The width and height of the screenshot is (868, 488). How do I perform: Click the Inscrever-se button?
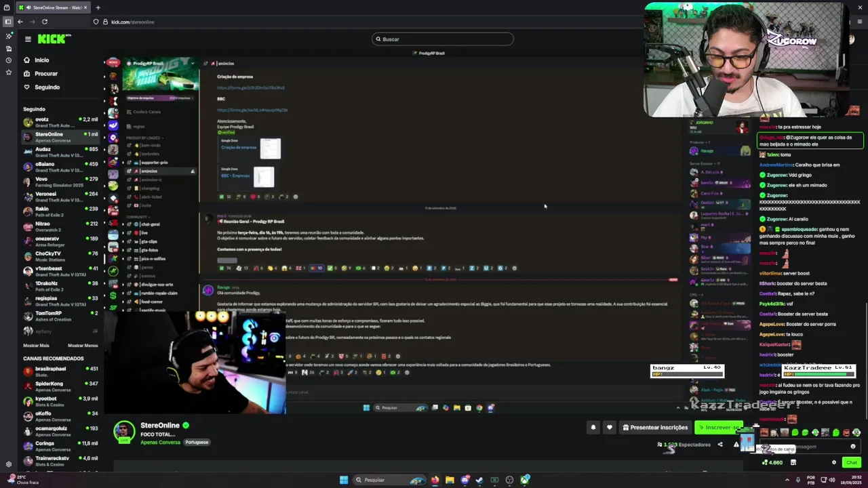click(719, 428)
